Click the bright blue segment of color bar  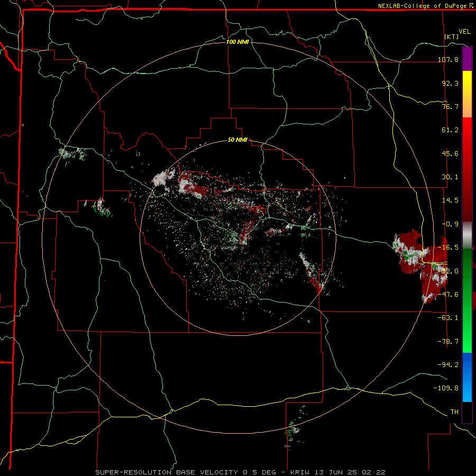tap(467, 377)
